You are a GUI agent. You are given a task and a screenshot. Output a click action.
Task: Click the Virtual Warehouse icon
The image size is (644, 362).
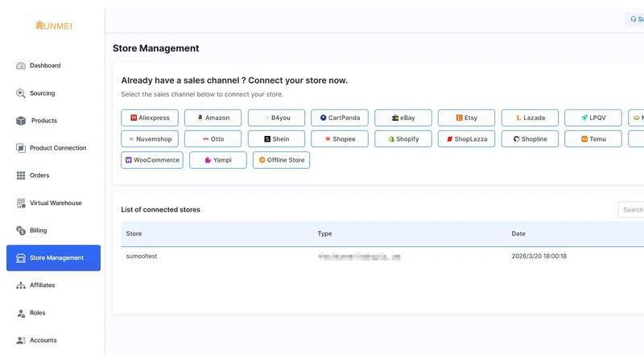(21, 204)
